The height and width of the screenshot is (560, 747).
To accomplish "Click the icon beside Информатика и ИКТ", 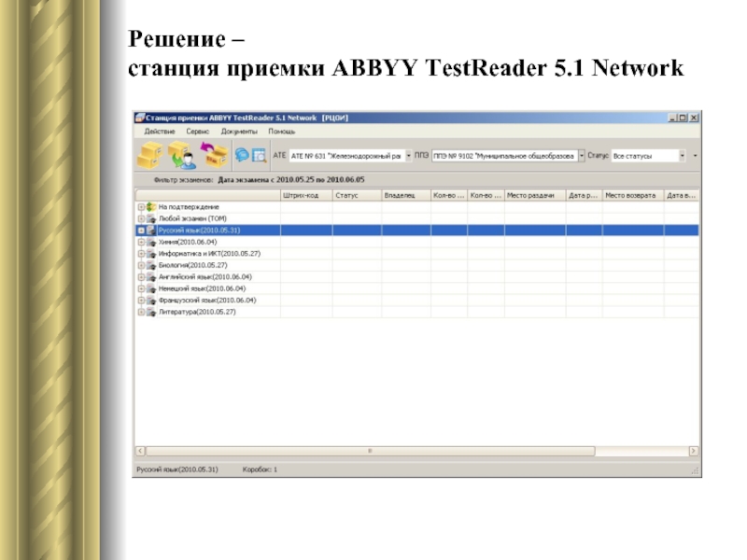I will point(151,254).
